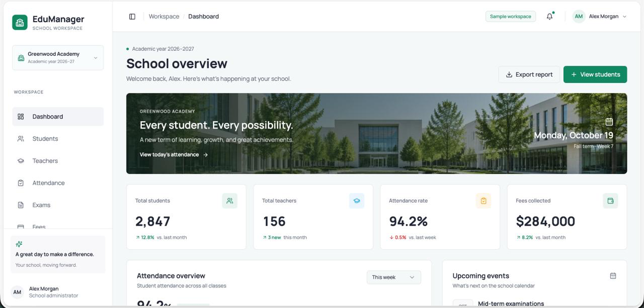Click the Total students people icon
The width and height of the screenshot is (644, 308).
230,201
